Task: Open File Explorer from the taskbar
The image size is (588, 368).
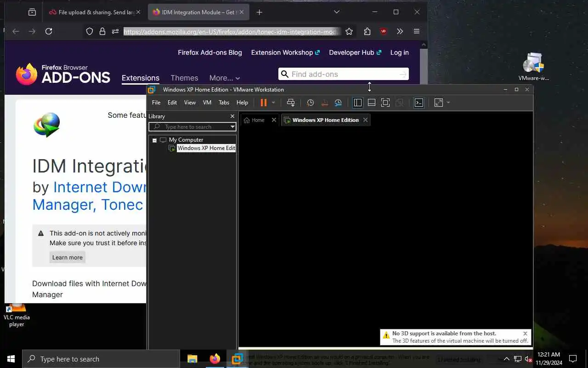Action: [192, 359]
